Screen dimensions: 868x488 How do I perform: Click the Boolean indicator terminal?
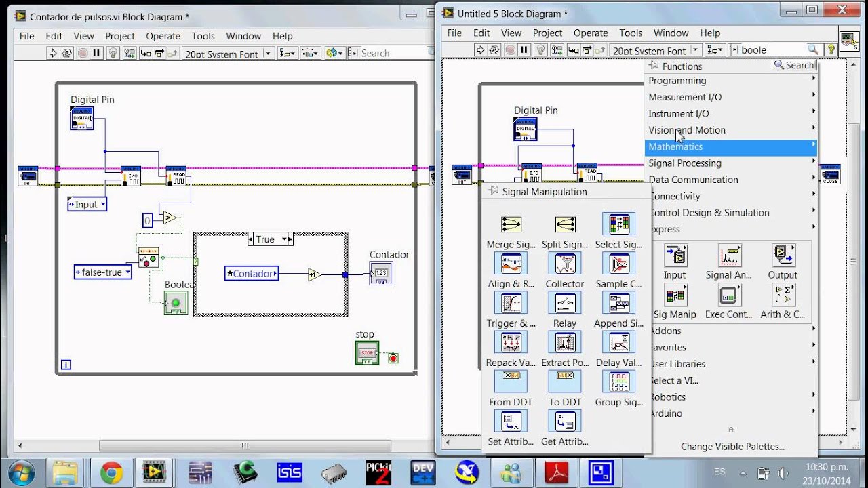click(x=176, y=303)
